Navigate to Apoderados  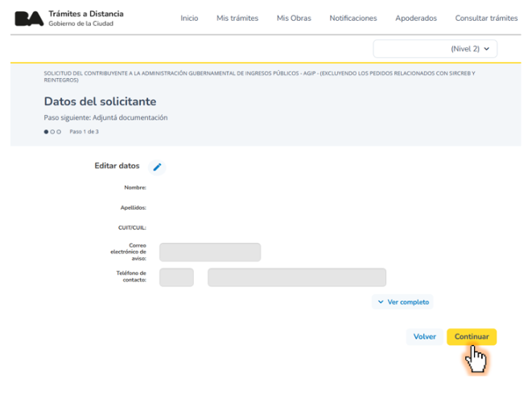click(415, 18)
